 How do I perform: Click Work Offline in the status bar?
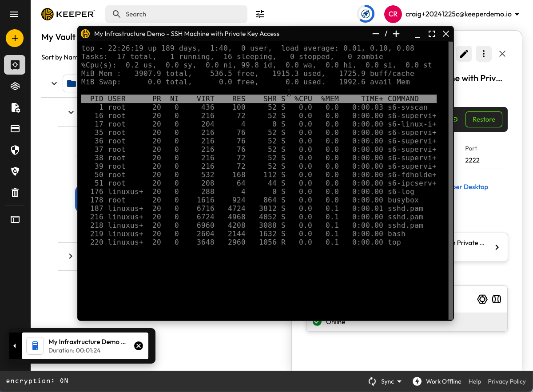point(438,381)
